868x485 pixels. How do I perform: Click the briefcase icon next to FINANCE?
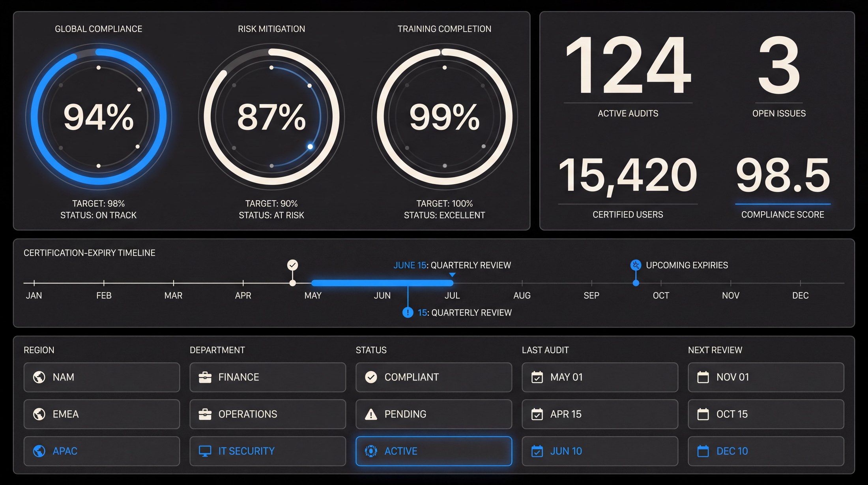(x=205, y=377)
